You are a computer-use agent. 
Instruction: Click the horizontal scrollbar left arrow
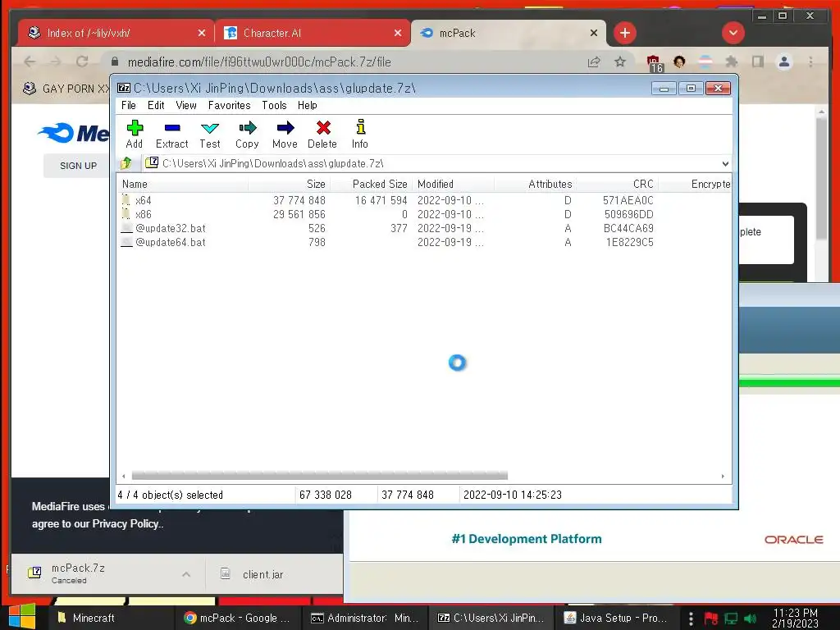point(124,476)
